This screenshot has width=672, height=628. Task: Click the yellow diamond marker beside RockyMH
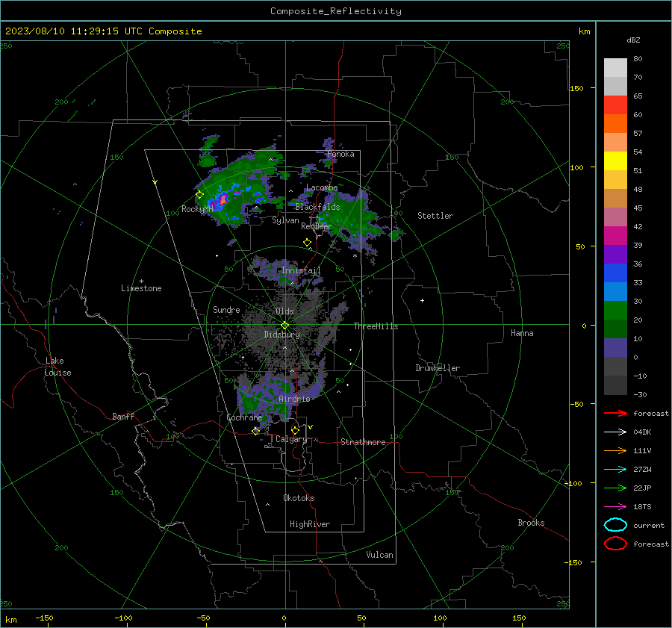pos(199,195)
